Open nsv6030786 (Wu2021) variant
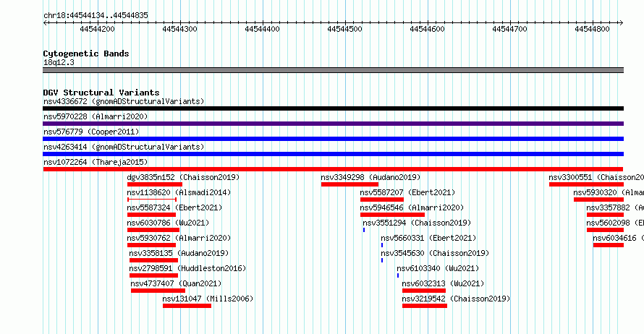 [x=168, y=223]
